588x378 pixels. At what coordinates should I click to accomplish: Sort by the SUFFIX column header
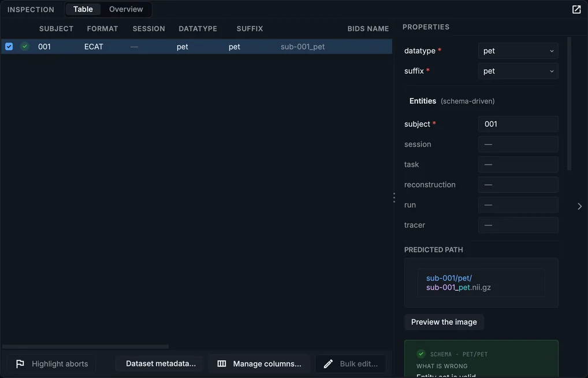tap(250, 29)
